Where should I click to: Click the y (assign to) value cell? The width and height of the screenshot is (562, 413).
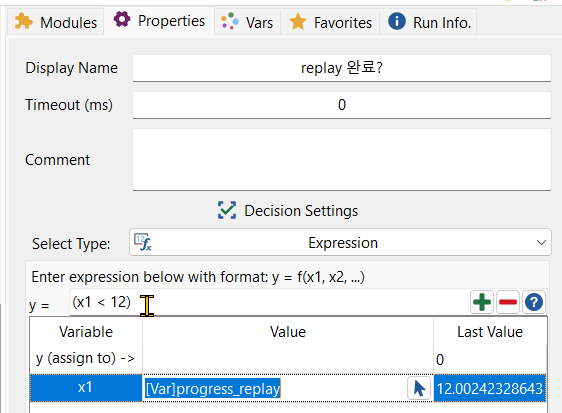[288, 359]
